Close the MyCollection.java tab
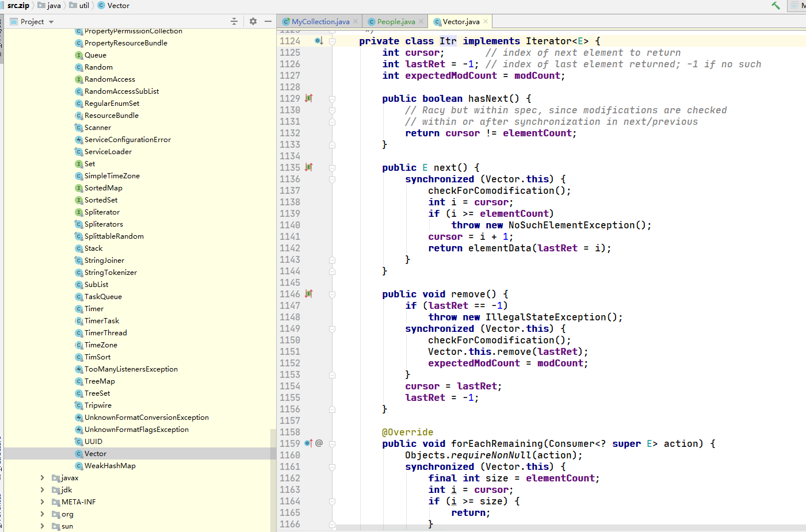This screenshot has height=532, width=806. tap(356, 22)
